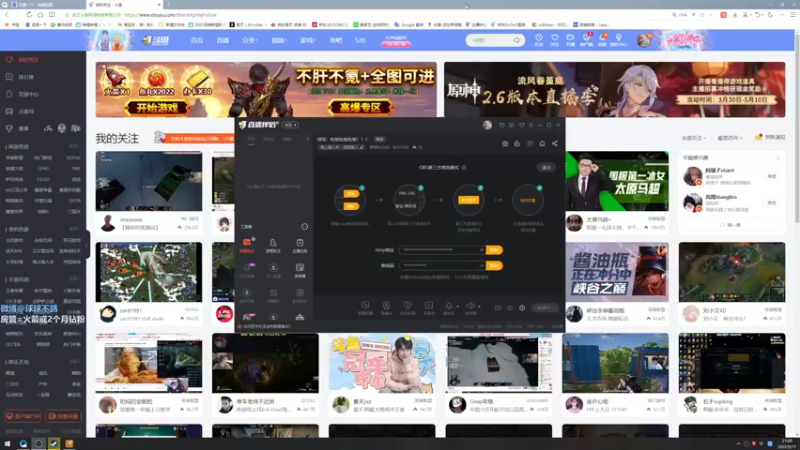800x450 pixels.
Task: Open the microphone device dropdown arrow
Action: [457, 307]
